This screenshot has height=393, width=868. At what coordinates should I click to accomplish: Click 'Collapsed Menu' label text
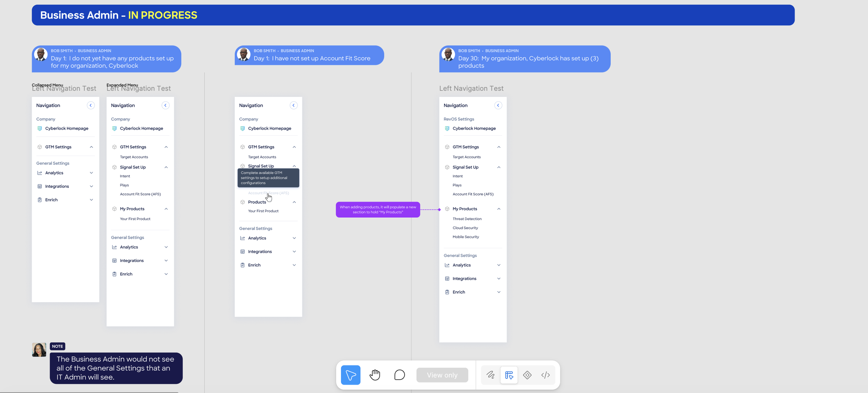[48, 85]
